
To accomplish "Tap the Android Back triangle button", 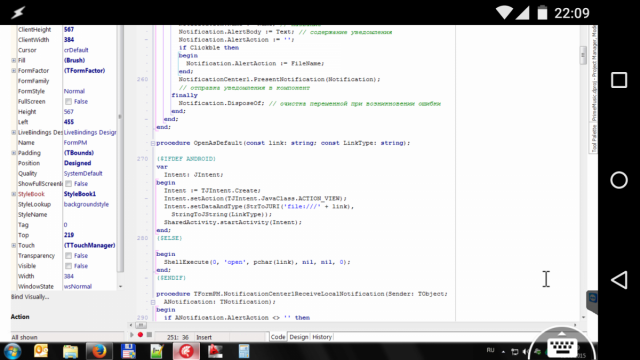I will click(x=619, y=280).
